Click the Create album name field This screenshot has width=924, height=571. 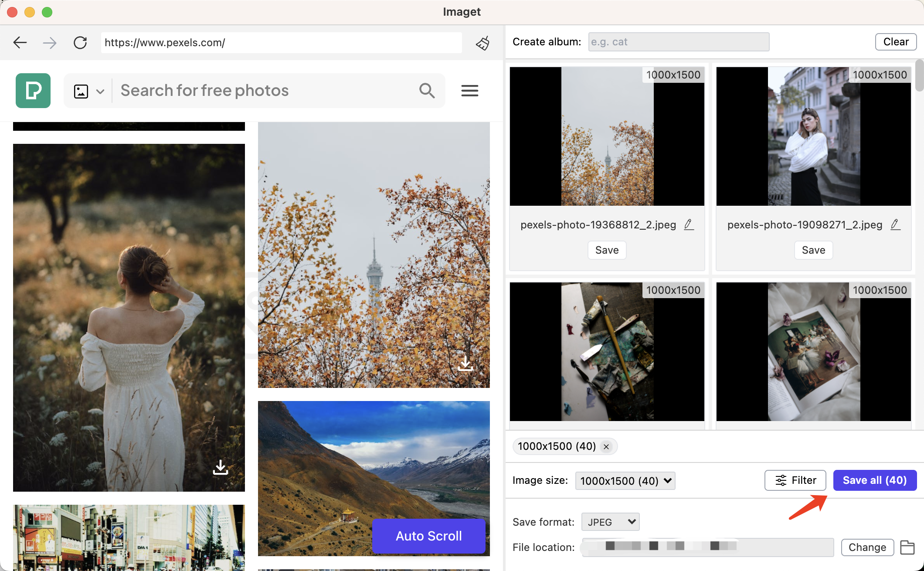pos(679,42)
